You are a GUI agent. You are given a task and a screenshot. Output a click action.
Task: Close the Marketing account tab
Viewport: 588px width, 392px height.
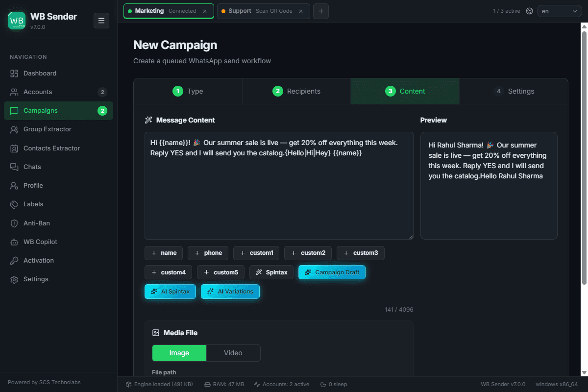tap(205, 11)
